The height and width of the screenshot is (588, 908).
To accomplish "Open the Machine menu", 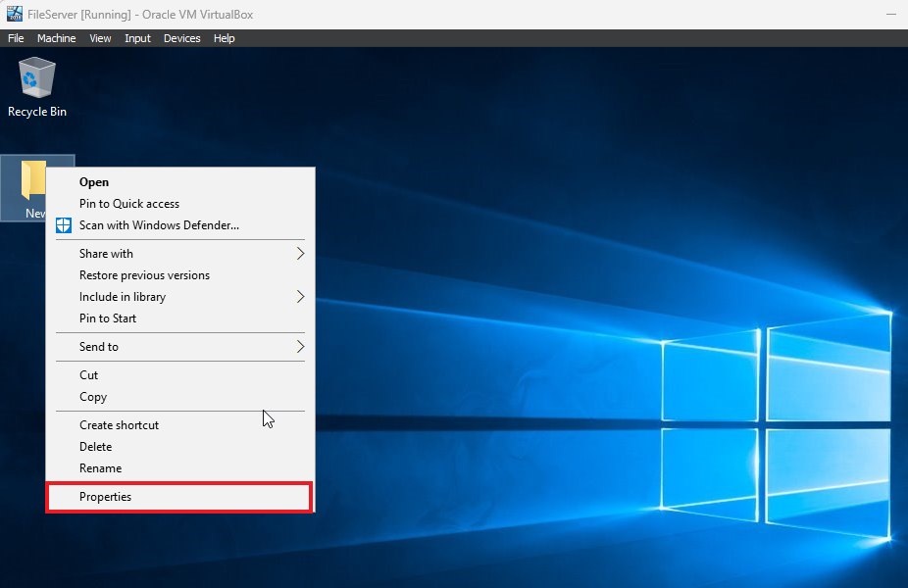I will (56, 38).
